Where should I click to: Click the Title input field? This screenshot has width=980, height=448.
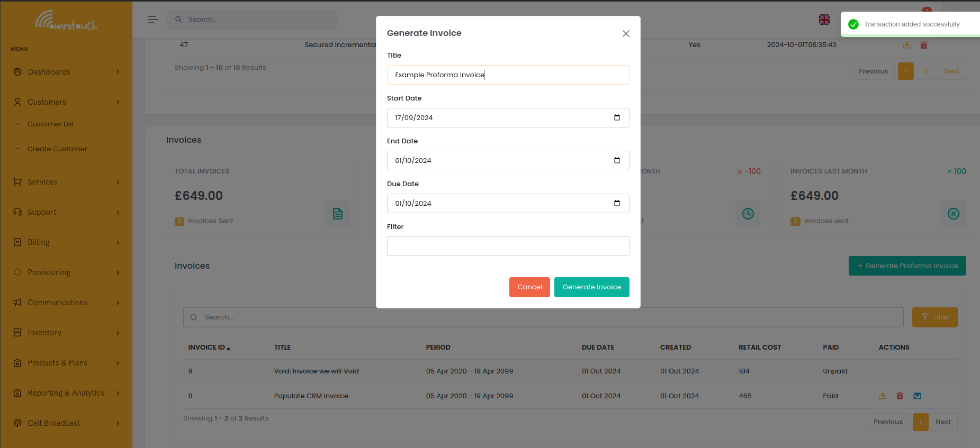coord(508,75)
